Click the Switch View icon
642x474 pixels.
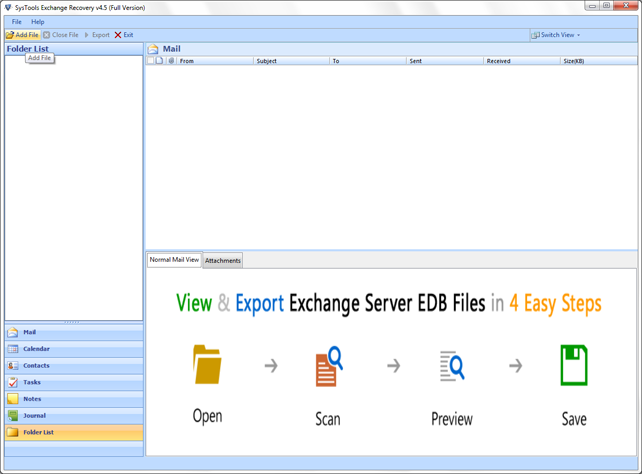point(535,35)
